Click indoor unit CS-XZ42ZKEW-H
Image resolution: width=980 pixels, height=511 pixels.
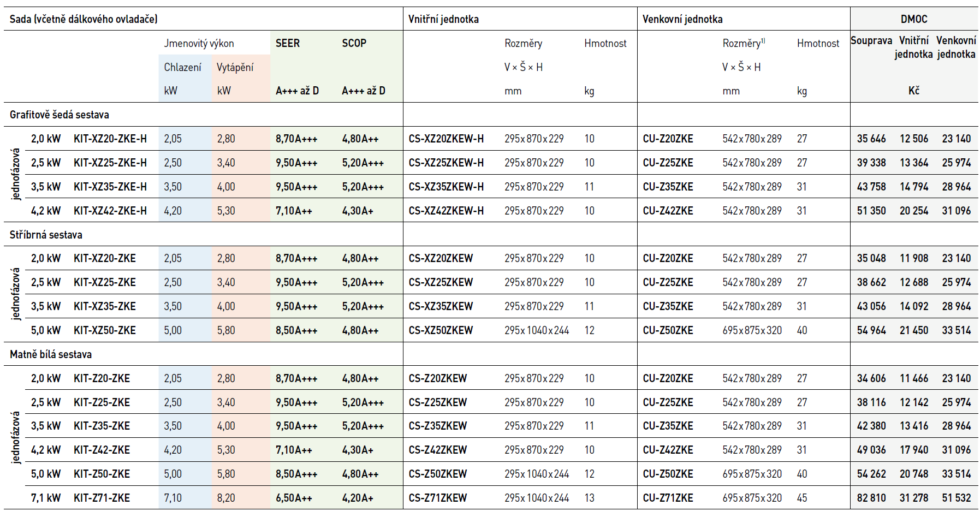(446, 211)
